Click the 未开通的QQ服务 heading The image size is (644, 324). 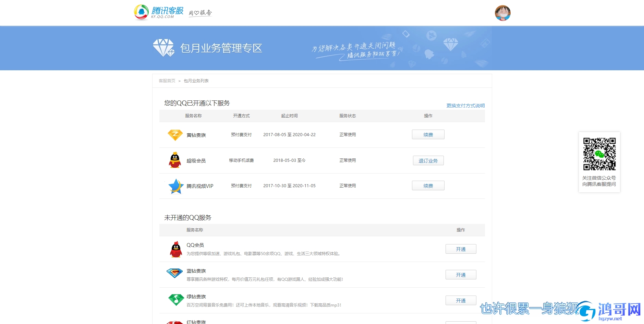(x=188, y=218)
